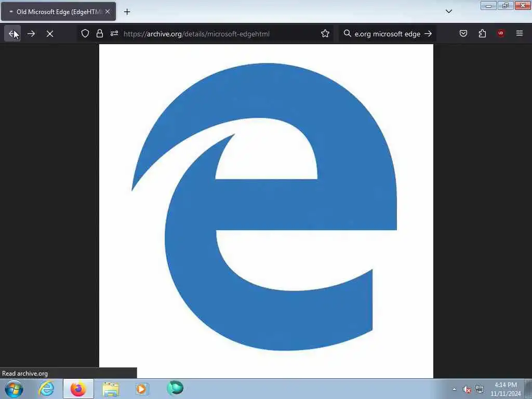Open the Extensions menu
532x399 pixels.
[x=482, y=34]
